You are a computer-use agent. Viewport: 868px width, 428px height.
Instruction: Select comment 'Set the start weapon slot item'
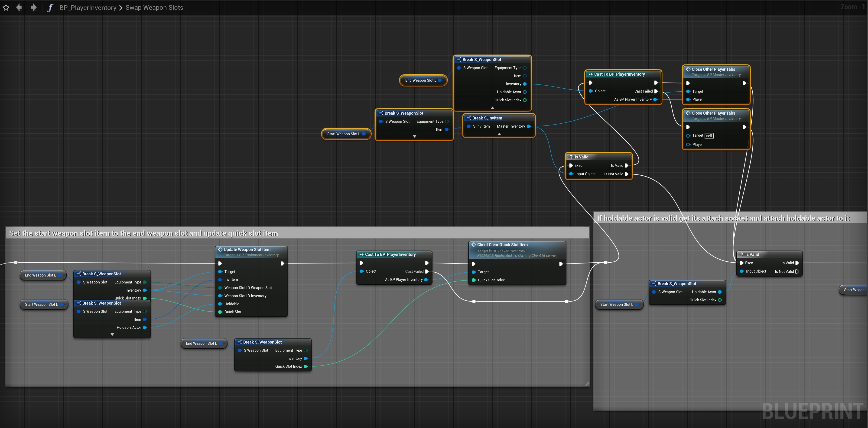coord(143,233)
